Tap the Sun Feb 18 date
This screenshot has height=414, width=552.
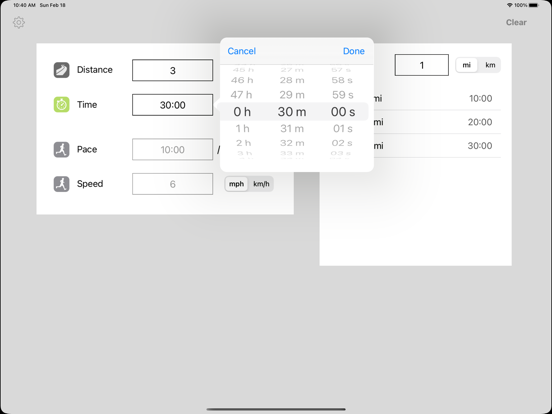[x=52, y=5]
